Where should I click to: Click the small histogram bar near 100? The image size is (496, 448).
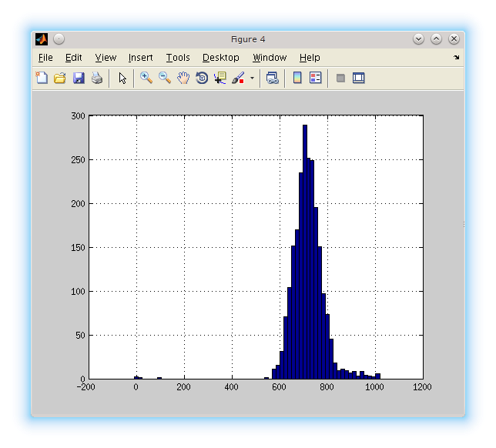pyautogui.click(x=159, y=378)
